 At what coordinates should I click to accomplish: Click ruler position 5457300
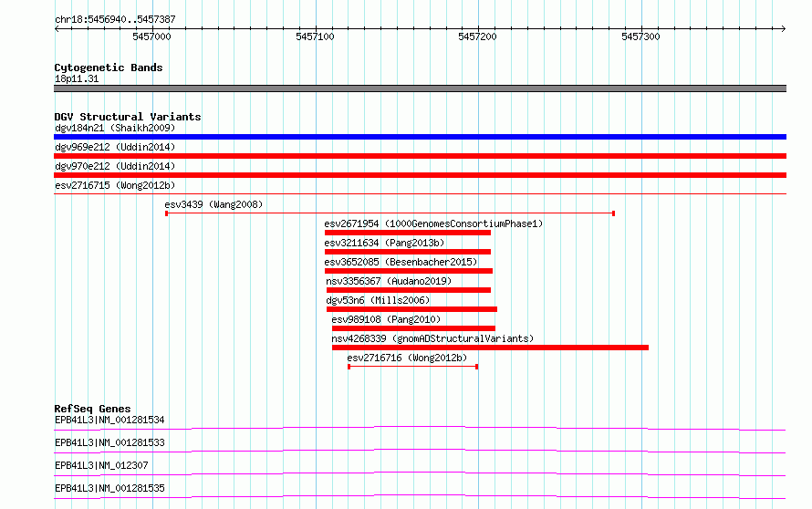tap(640, 36)
